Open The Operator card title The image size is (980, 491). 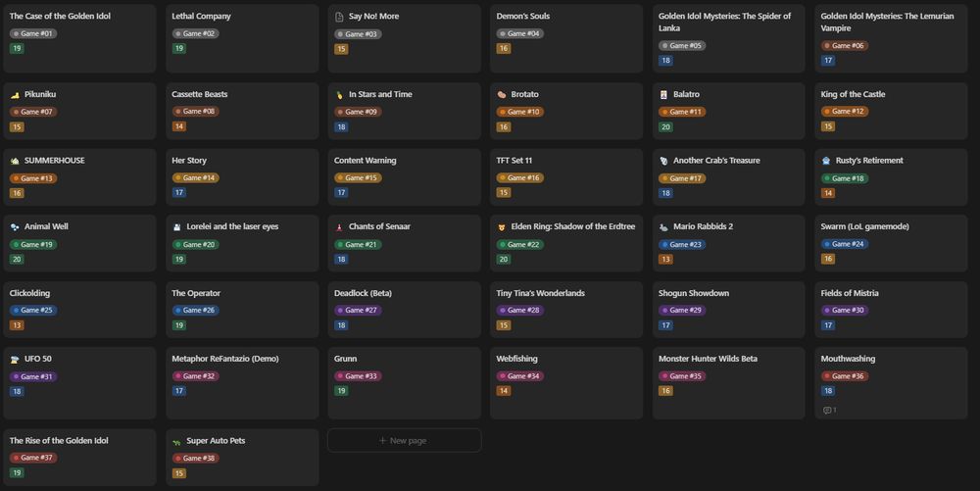(196, 293)
